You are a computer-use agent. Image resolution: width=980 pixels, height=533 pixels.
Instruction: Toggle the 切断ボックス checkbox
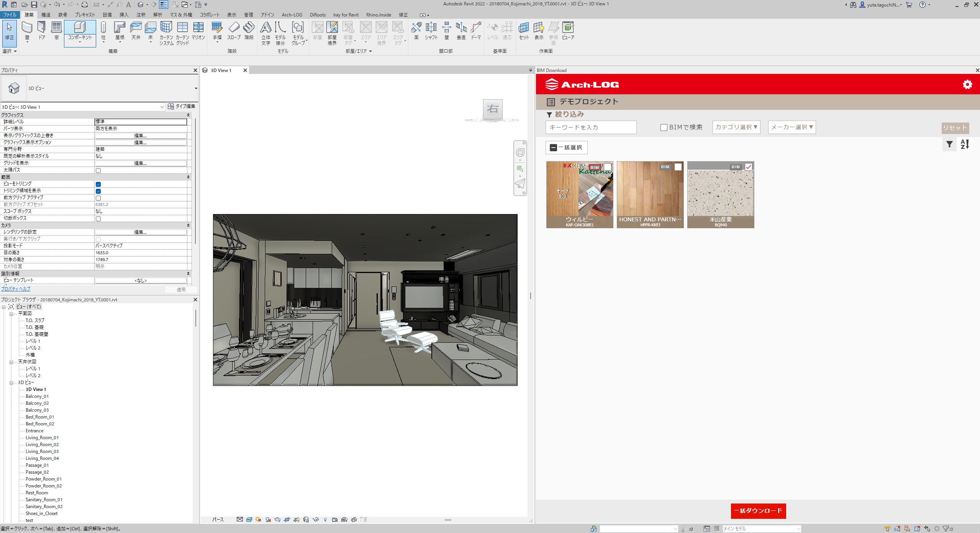98,219
